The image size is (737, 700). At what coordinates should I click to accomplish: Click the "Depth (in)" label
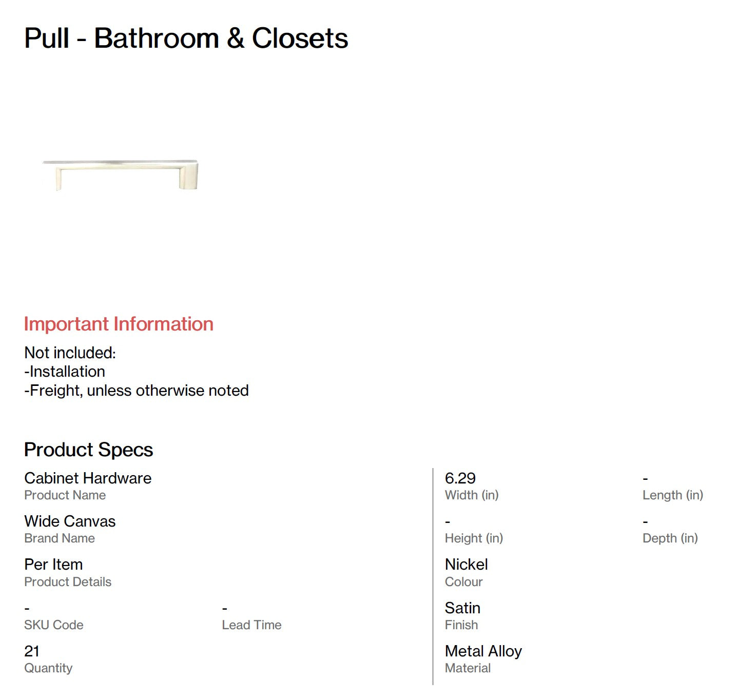click(x=670, y=538)
